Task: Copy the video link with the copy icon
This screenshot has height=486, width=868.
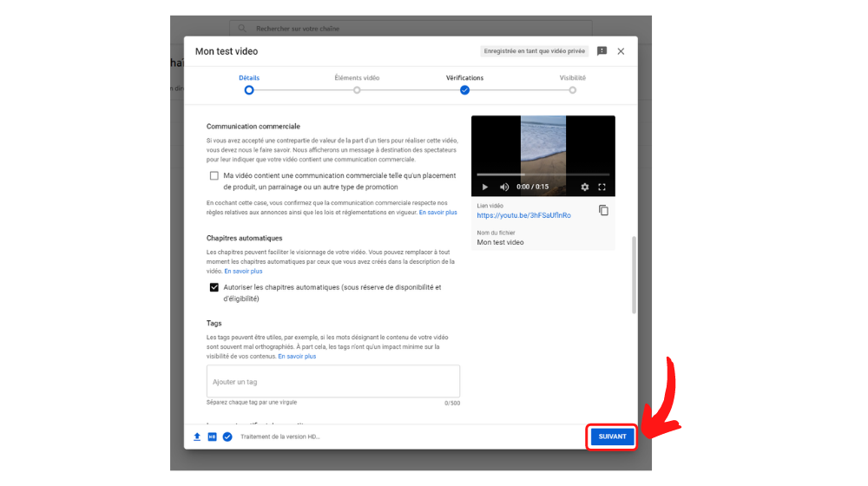Action: tap(603, 210)
